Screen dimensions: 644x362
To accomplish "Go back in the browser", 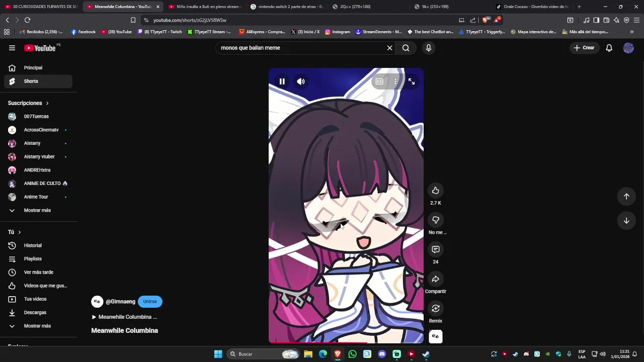I will coord(7,20).
